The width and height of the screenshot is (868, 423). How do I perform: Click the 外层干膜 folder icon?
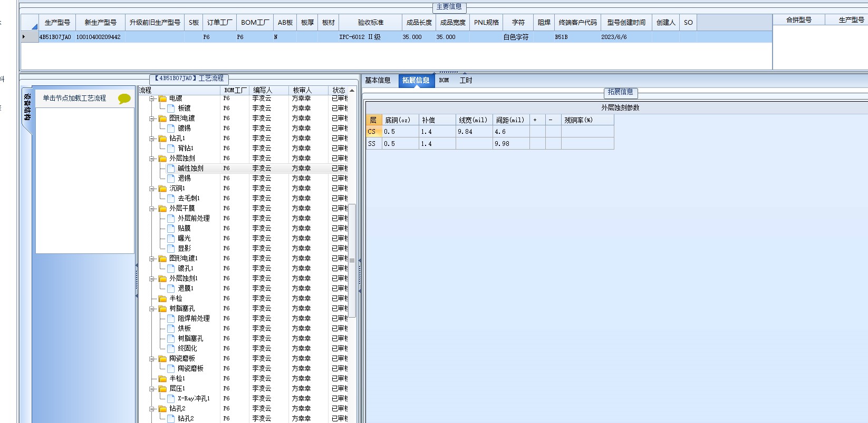(x=163, y=209)
